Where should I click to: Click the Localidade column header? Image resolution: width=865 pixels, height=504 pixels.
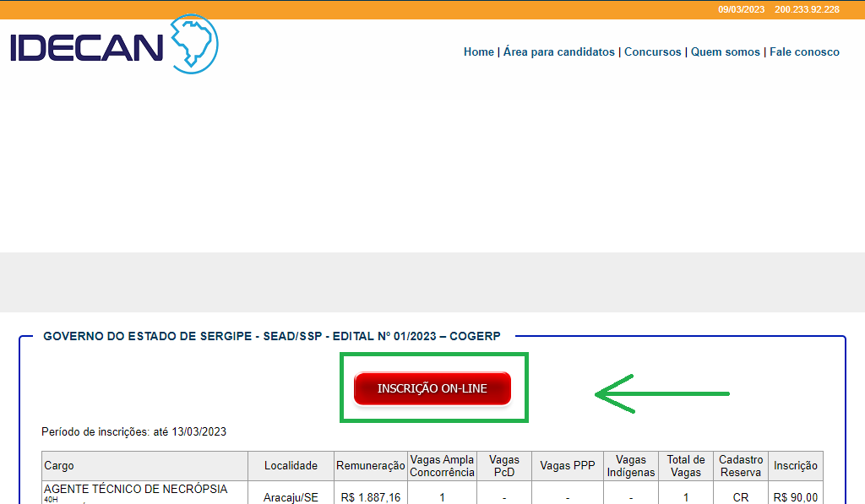(291, 466)
